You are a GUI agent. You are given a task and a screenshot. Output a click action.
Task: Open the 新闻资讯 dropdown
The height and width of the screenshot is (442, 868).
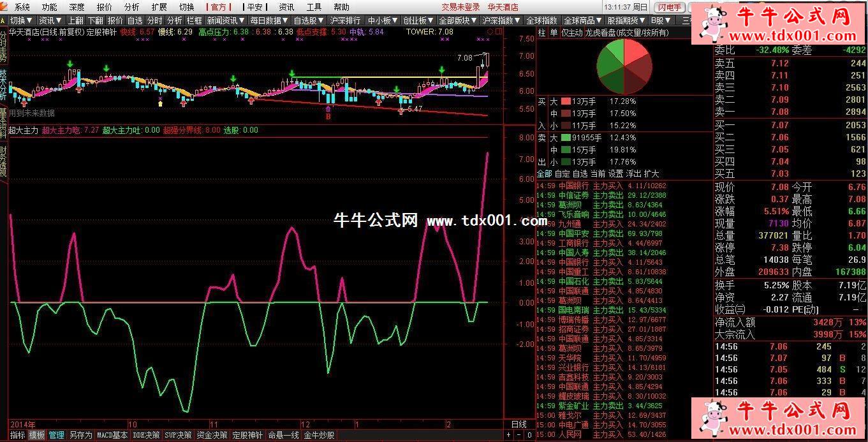coord(226,20)
